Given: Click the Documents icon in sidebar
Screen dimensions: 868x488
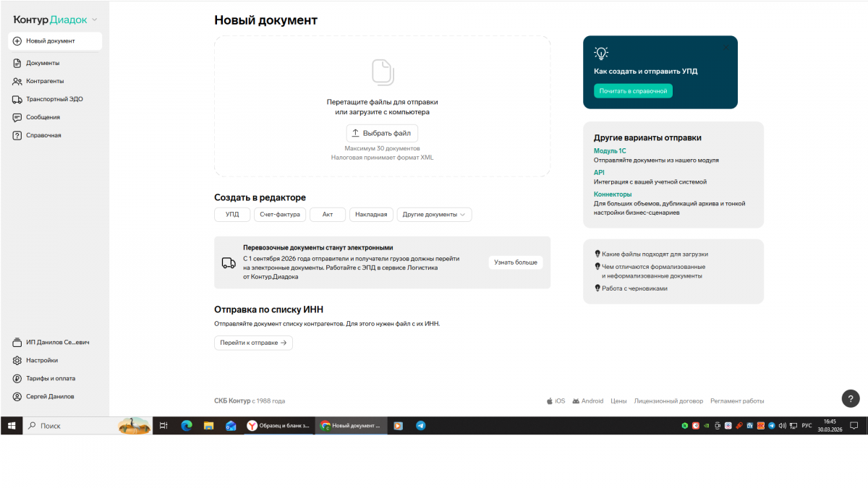Looking at the screenshot, I should (17, 63).
